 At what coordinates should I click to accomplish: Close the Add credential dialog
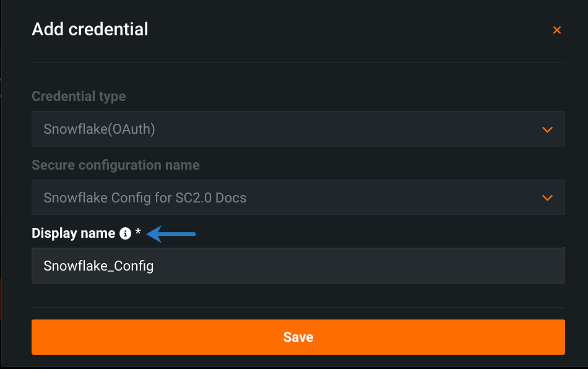557,30
